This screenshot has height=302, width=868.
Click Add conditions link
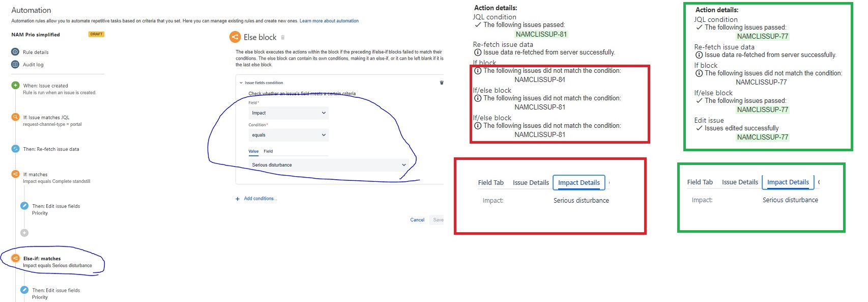pos(261,199)
